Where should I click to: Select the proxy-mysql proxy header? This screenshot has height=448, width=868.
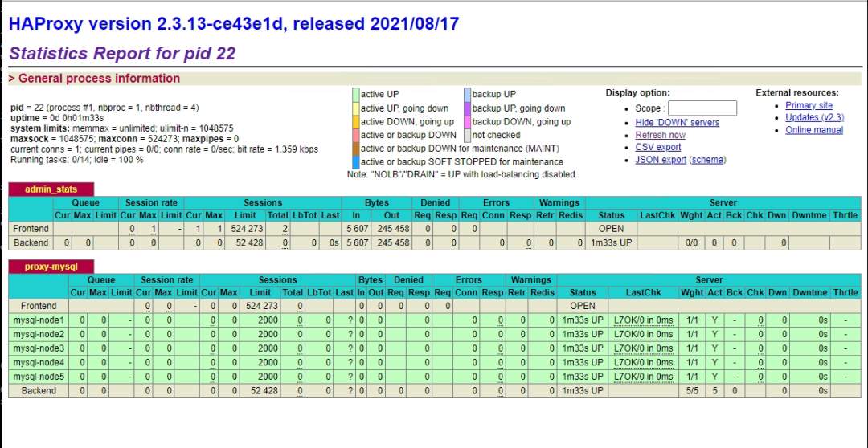point(51,267)
